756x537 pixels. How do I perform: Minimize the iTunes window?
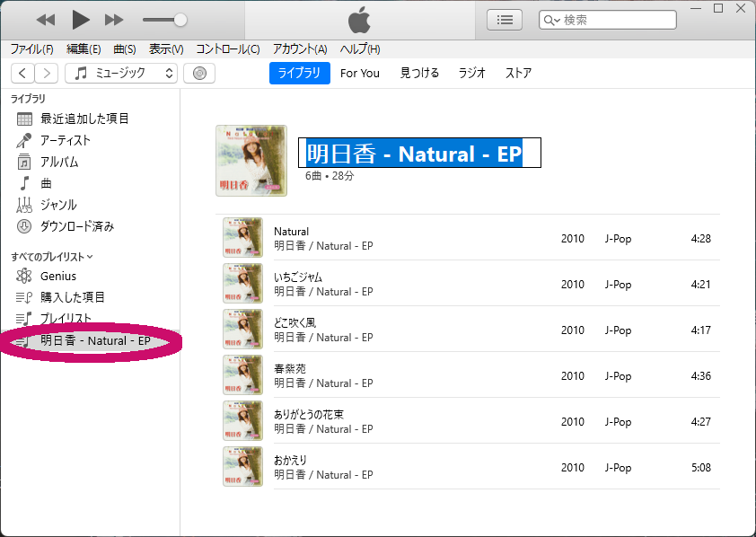[x=696, y=9]
